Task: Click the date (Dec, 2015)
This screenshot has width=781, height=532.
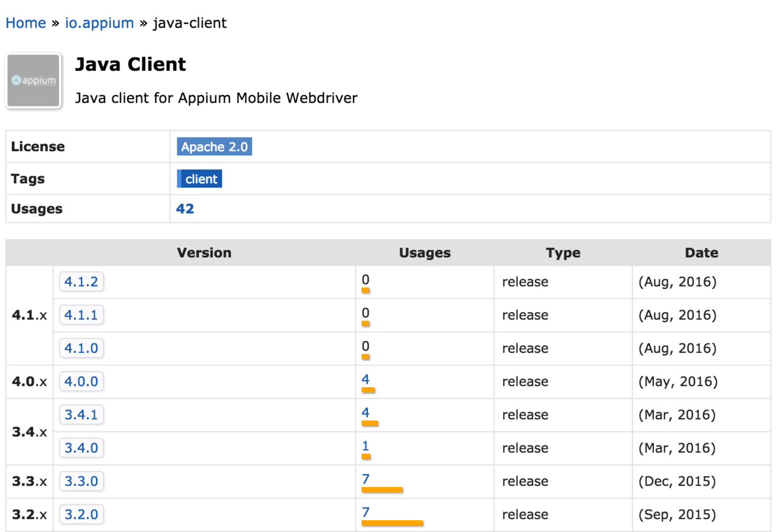Action: (x=677, y=482)
